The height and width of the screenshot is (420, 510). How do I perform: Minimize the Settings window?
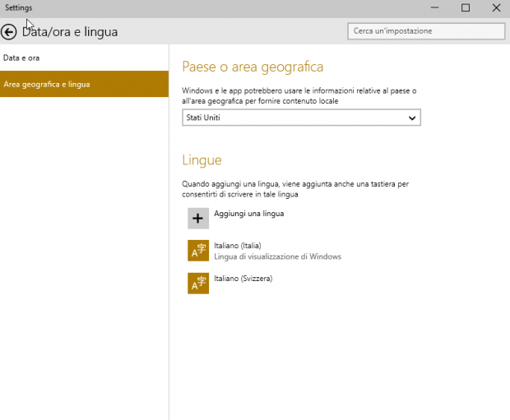coord(435,8)
